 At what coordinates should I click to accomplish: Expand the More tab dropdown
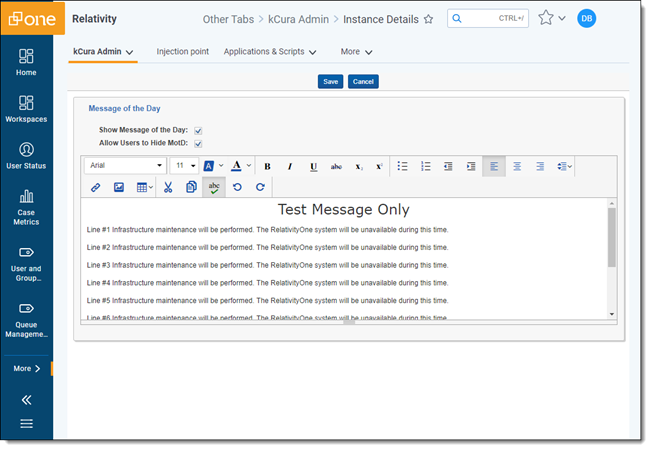[x=356, y=52]
